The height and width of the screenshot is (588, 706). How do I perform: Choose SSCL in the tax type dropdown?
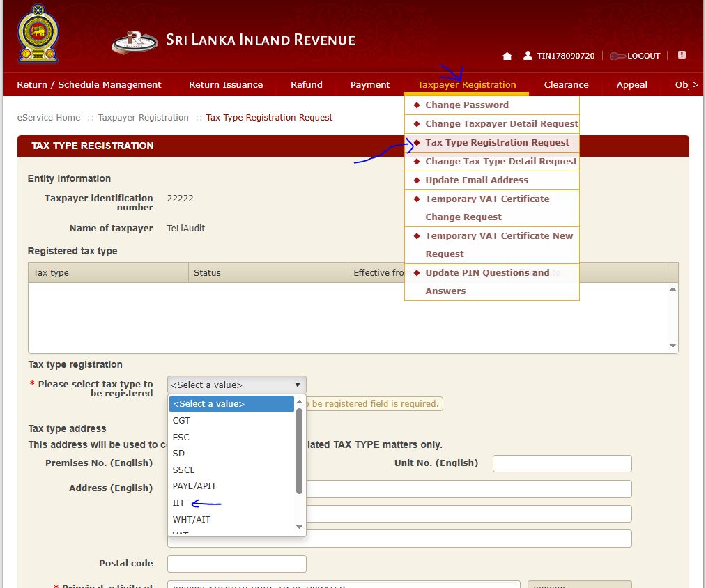(183, 470)
